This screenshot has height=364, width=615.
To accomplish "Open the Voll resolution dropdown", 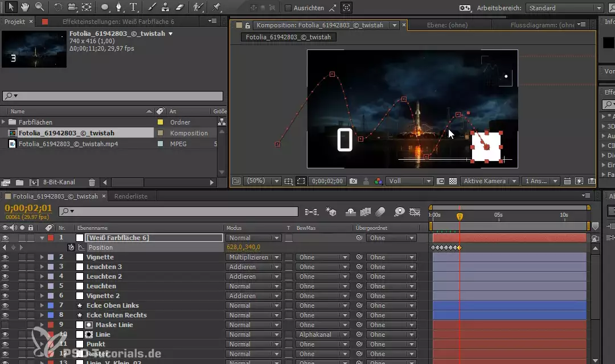I will click(x=409, y=181).
